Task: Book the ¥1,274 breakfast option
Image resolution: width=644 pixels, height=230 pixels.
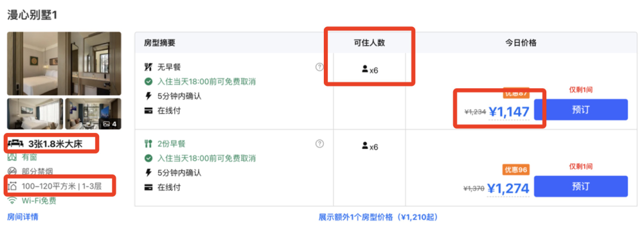Action: click(581, 187)
